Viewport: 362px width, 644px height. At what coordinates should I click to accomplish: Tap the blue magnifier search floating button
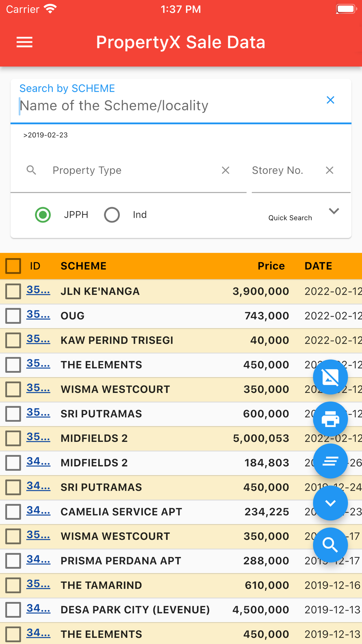330,545
